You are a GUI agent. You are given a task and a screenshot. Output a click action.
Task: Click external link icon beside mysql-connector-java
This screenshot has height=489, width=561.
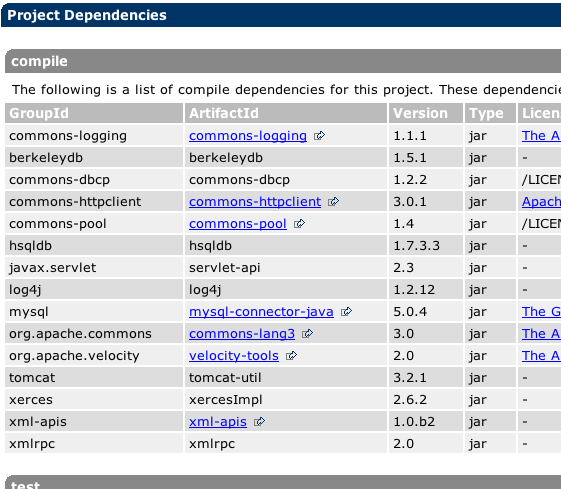[346, 312]
